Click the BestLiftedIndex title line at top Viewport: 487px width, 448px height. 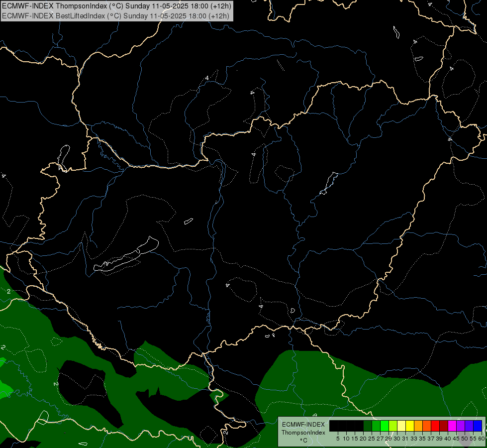click(x=115, y=16)
